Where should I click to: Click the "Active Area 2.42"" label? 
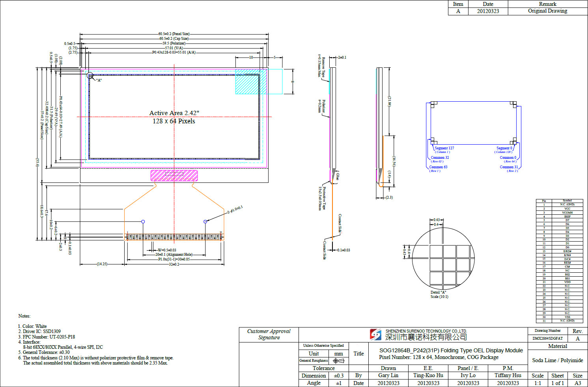tap(174, 113)
